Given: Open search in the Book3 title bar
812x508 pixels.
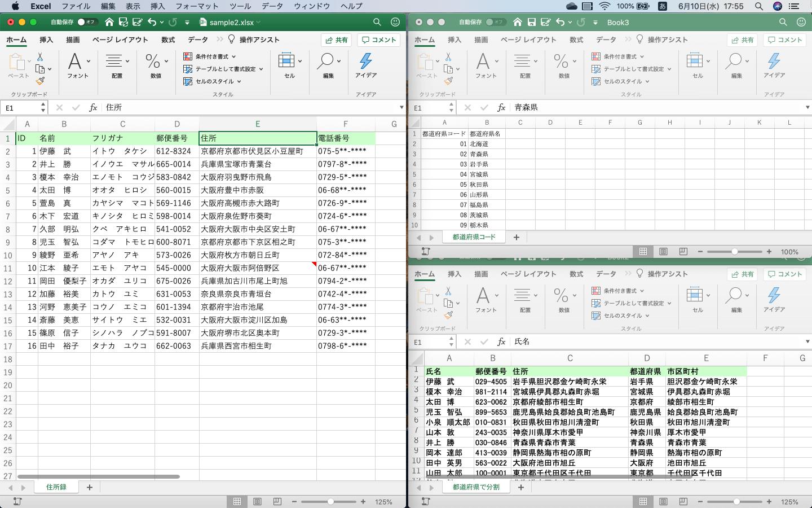Looking at the screenshot, I should [783, 22].
